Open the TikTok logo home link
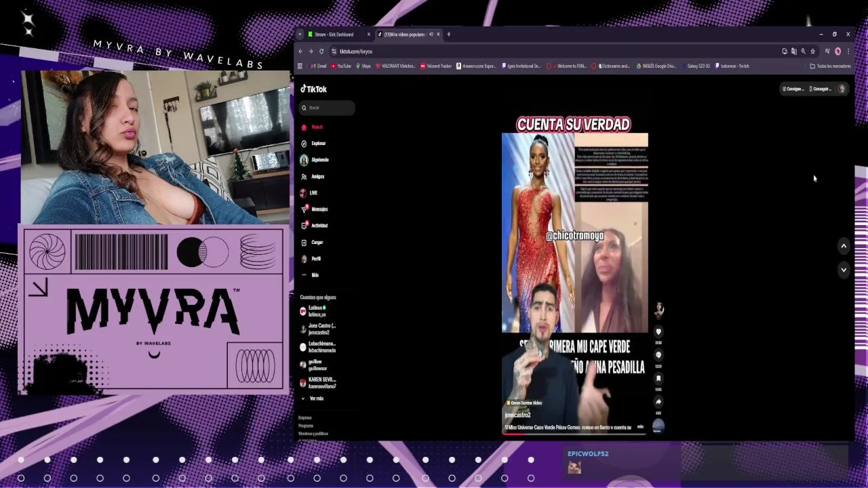The width and height of the screenshot is (868, 488). point(314,89)
